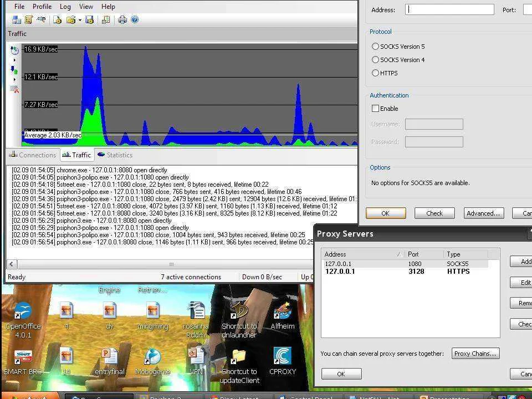Screen dimensions: 532x399
Task: Open the View menu
Action: [x=86, y=7]
